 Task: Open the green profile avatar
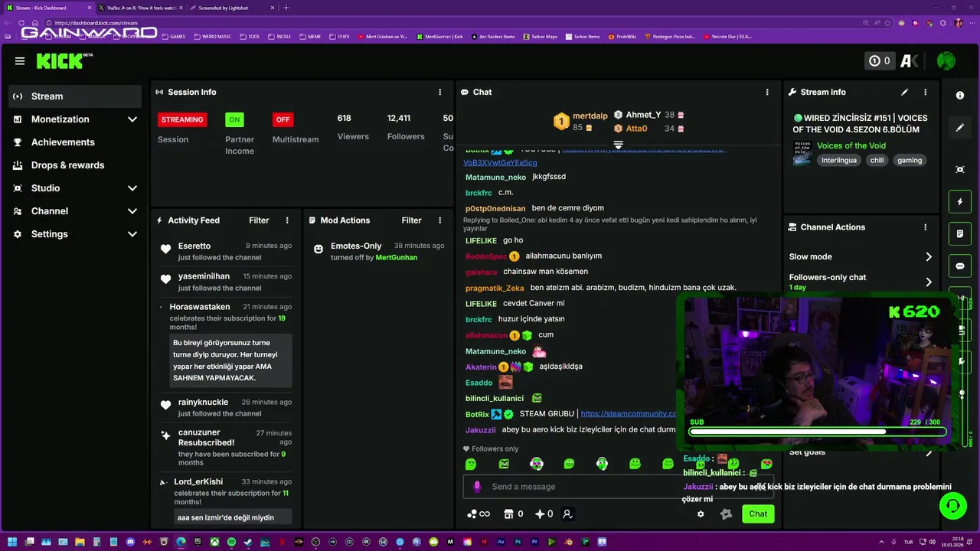pos(946,61)
